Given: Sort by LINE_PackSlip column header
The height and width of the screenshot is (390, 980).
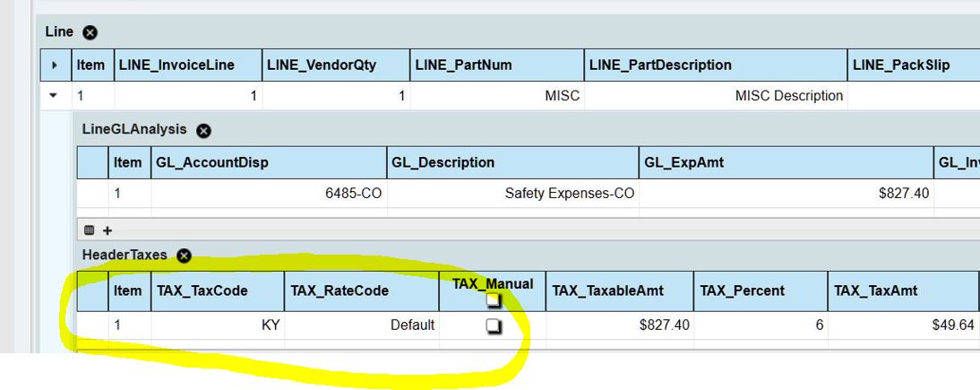Looking at the screenshot, I should (x=914, y=65).
